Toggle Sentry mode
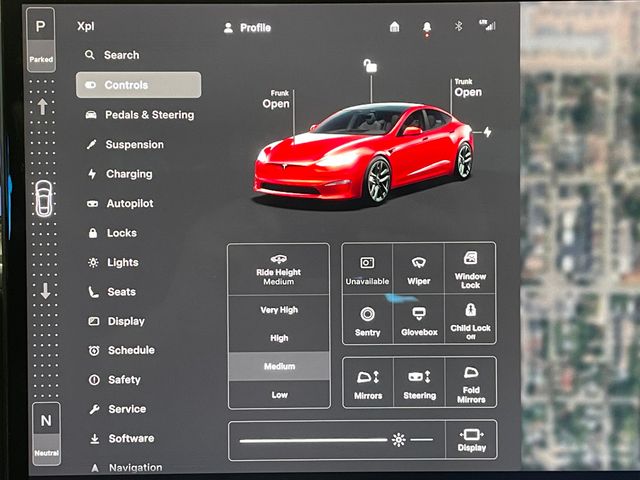The image size is (640, 480). [367, 320]
